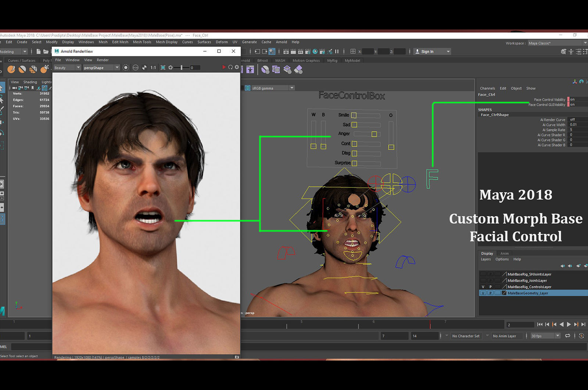The image size is (588, 390).
Task: Open the 30 fps frame rate dropdown
Action: click(x=546, y=336)
